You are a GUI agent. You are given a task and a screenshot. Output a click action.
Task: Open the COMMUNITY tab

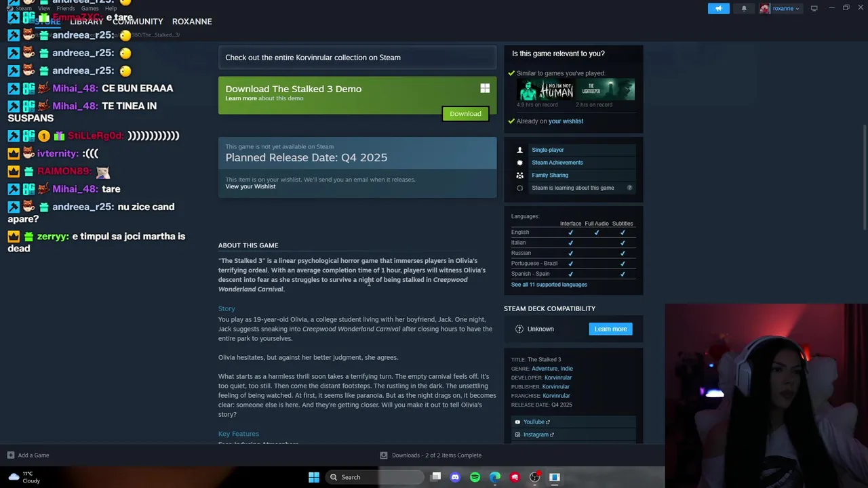coord(138,22)
